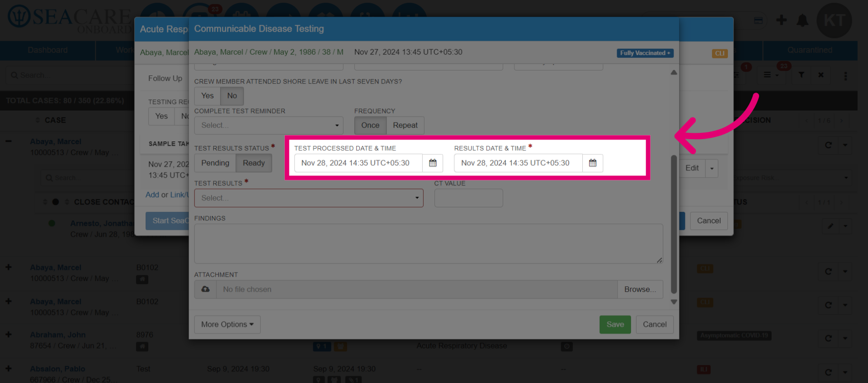868x383 pixels.
Task: Click the Start button in Acute Resp dialog
Action: (x=167, y=221)
